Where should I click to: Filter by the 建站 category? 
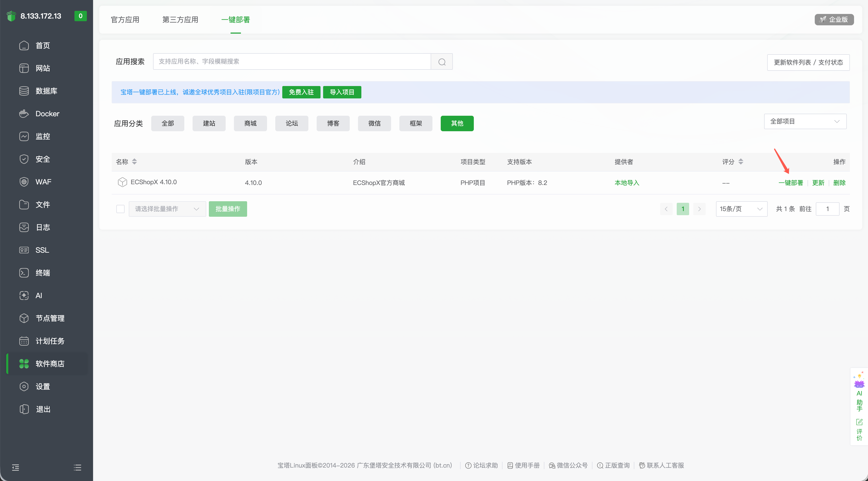pyautogui.click(x=209, y=123)
